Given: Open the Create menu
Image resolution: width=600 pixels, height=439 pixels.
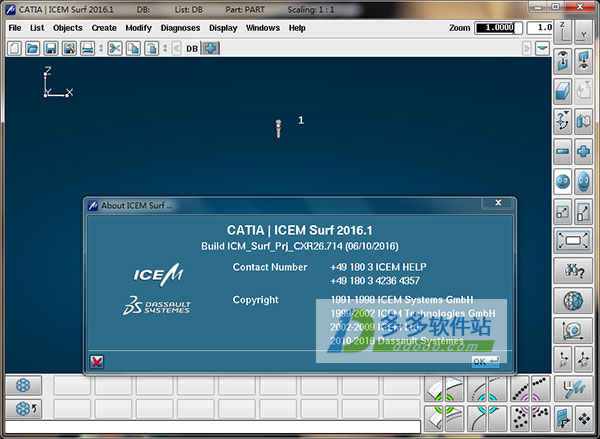Looking at the screenshot, I should (104, 28).
